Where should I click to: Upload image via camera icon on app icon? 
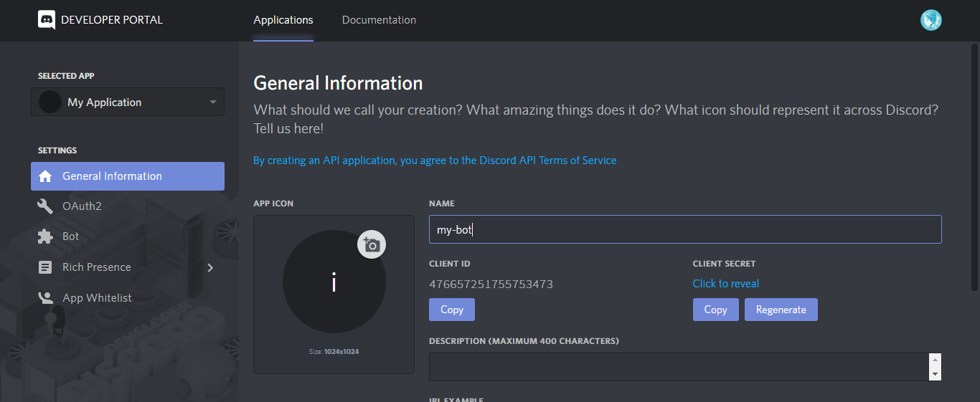tap(372, 245)
